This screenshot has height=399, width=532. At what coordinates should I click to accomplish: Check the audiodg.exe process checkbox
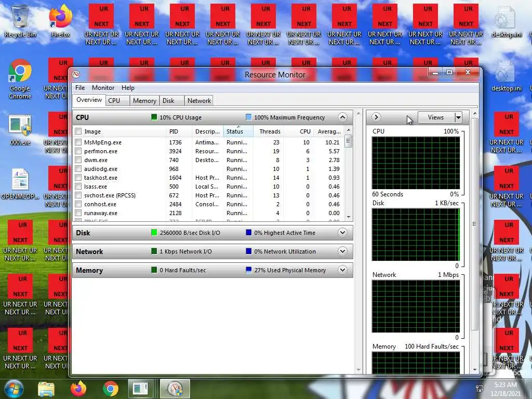pos(78,169)
